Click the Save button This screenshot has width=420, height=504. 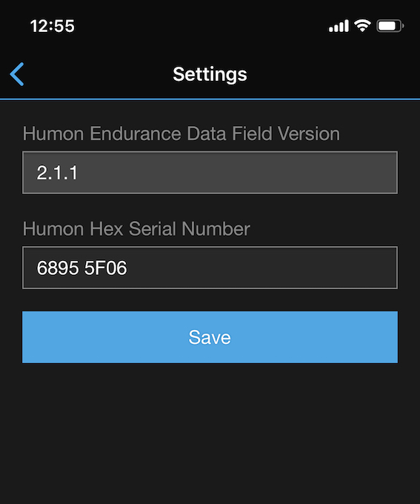pos(210,337)
